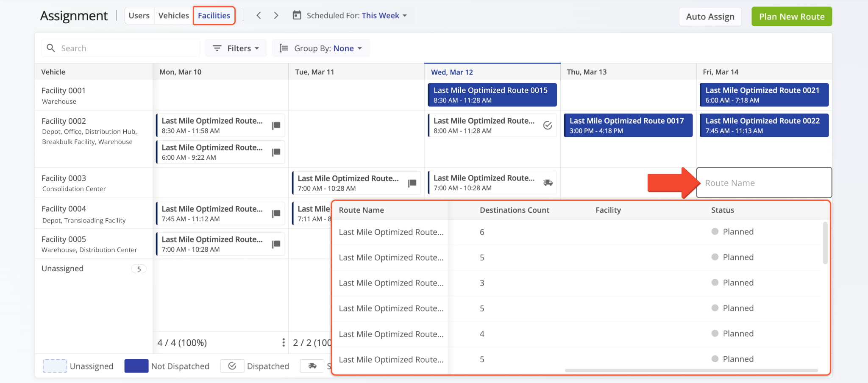Click flag icon on Facility 0002 8:30 AM route
This screenshot has height=383, width=868.
(276, 125)
